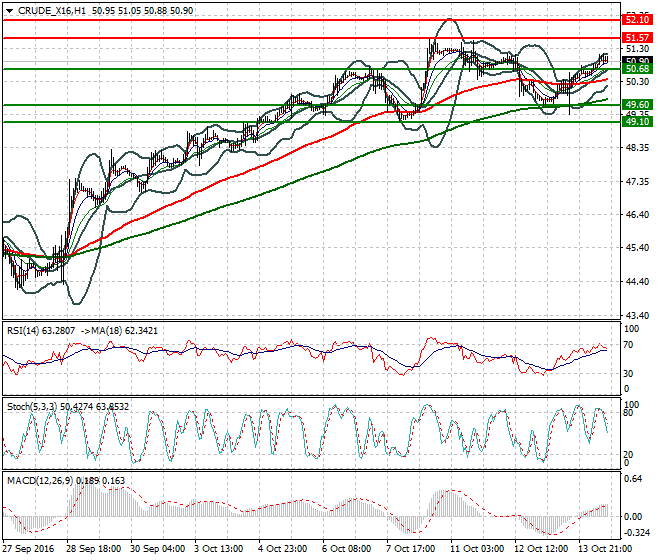Click the 28 Sep 18:00 time label

93,549
